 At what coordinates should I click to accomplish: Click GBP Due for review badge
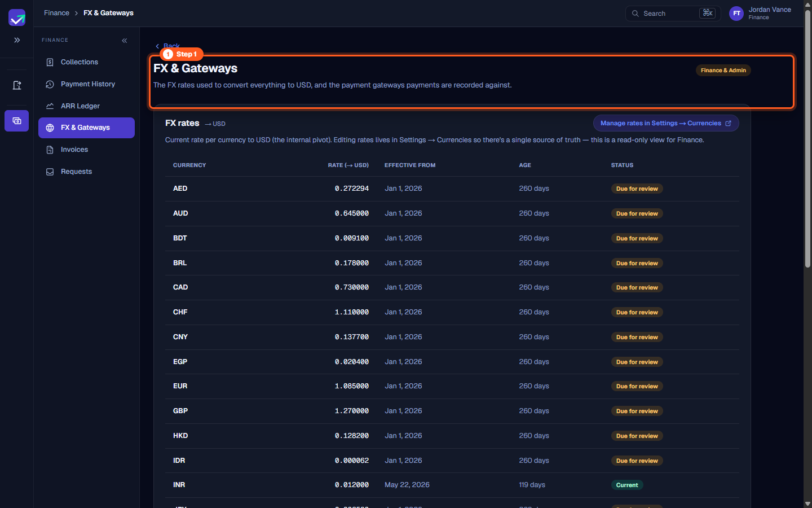coord(637,411)
